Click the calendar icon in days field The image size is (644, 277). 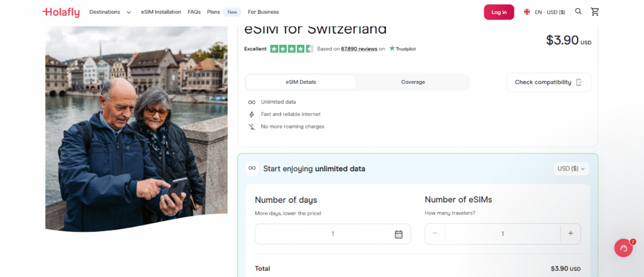click(398, 234)
